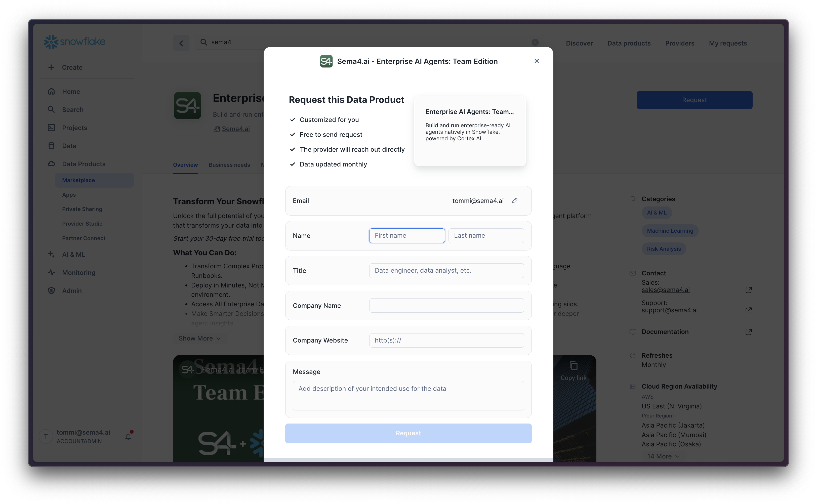Switch to the Data products tab

(629, 43)
